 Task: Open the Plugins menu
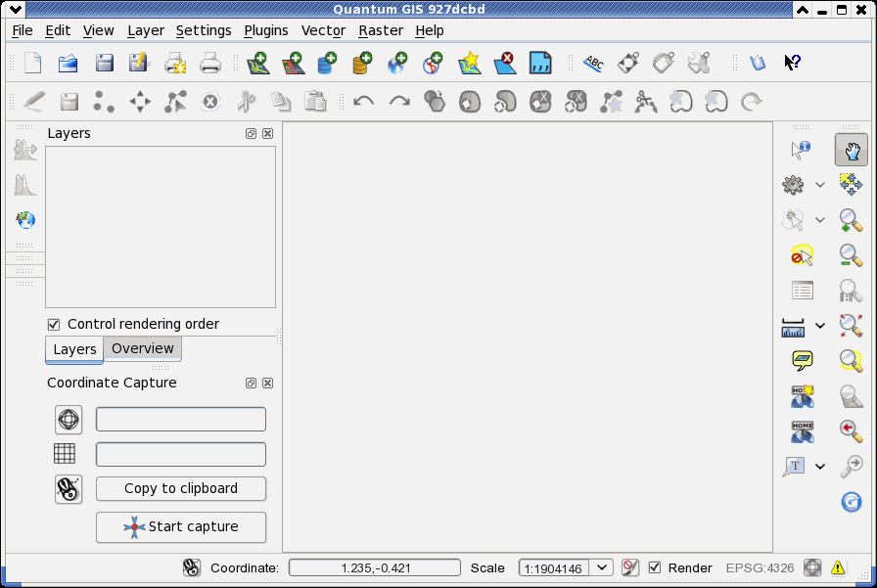[x=265, y=30]
